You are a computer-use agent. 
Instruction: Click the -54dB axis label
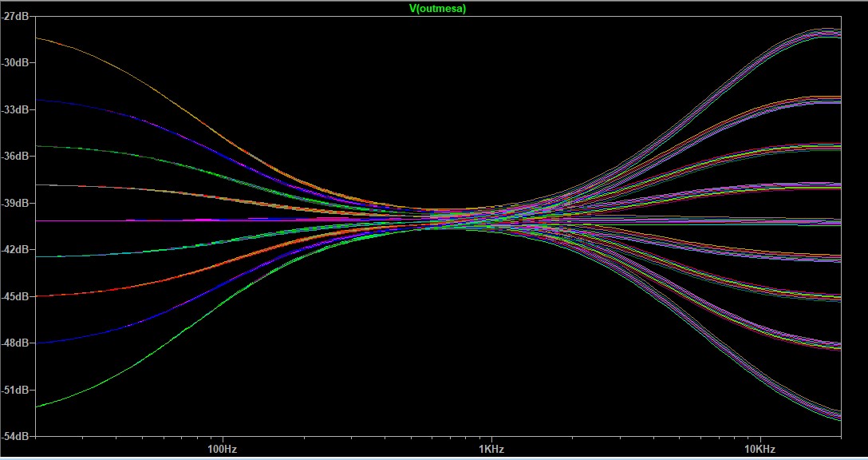coord(15,436)
